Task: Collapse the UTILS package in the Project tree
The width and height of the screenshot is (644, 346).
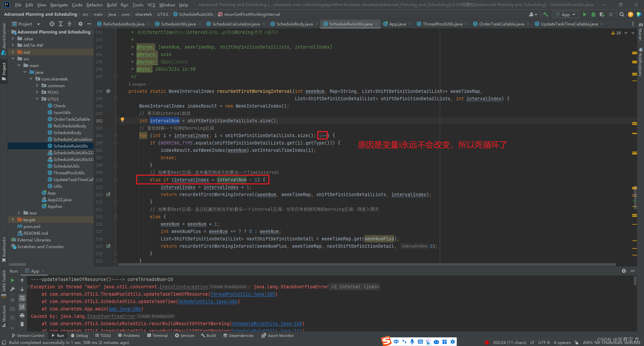Action: [x=37, y=99]
